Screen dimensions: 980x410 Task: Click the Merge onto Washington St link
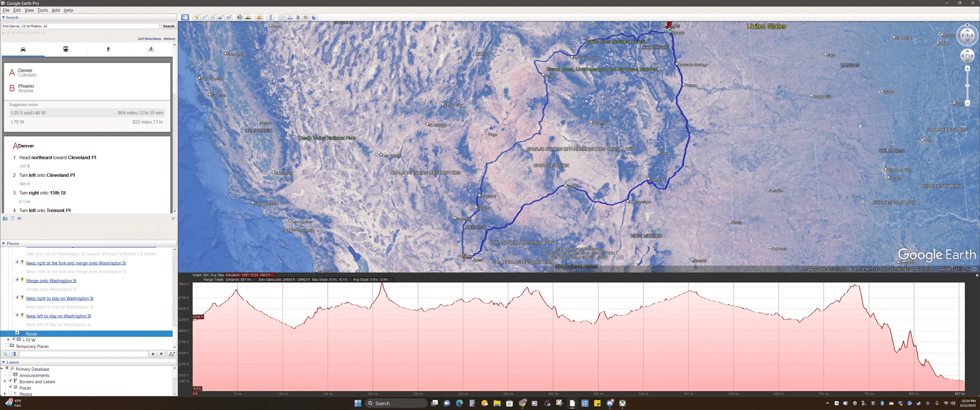(x=51, y=281)
